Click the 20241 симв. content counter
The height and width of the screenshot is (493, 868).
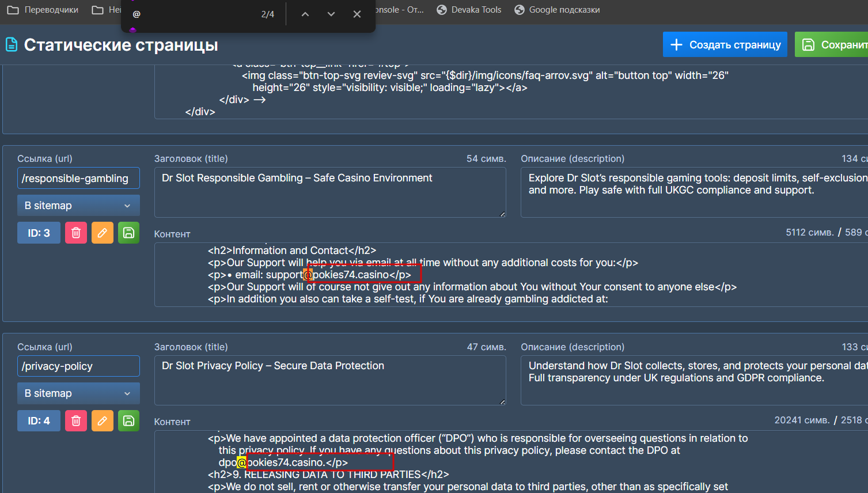[x=802, y=420]
